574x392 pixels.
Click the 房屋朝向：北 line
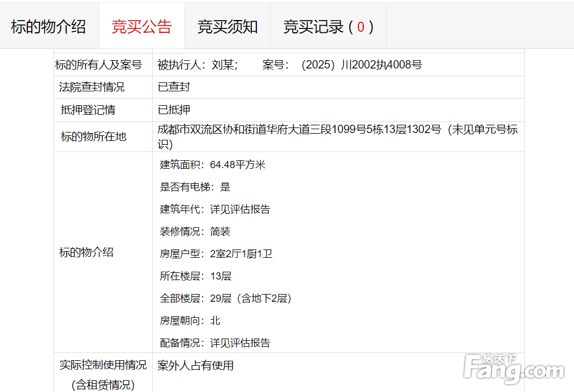point(190,321)
